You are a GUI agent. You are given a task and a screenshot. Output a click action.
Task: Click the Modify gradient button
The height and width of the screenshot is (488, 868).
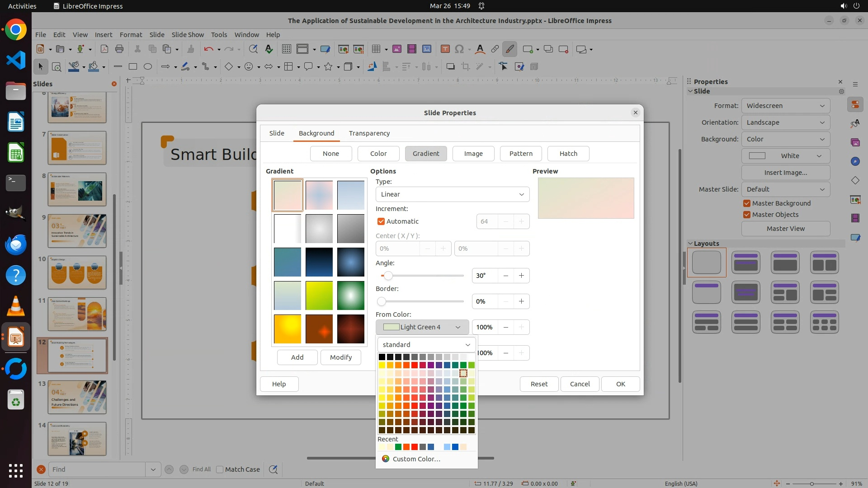(340, 357)
